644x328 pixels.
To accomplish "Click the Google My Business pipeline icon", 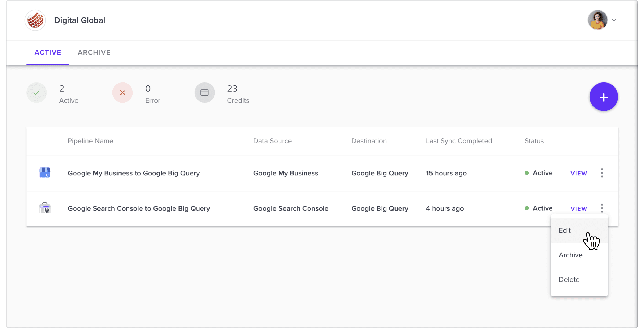I will (x=45, y=173).
